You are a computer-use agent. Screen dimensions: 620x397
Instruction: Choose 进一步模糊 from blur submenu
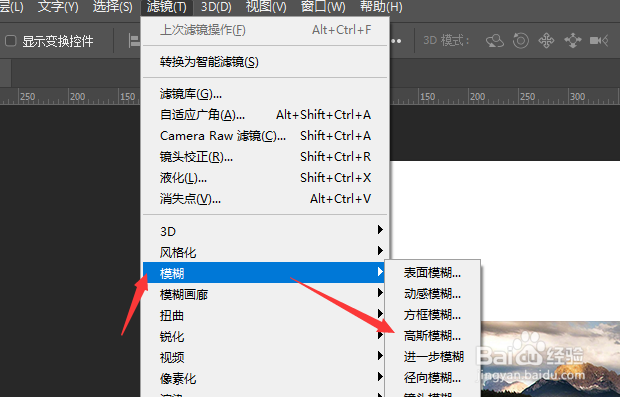click(x=432, y=357)
